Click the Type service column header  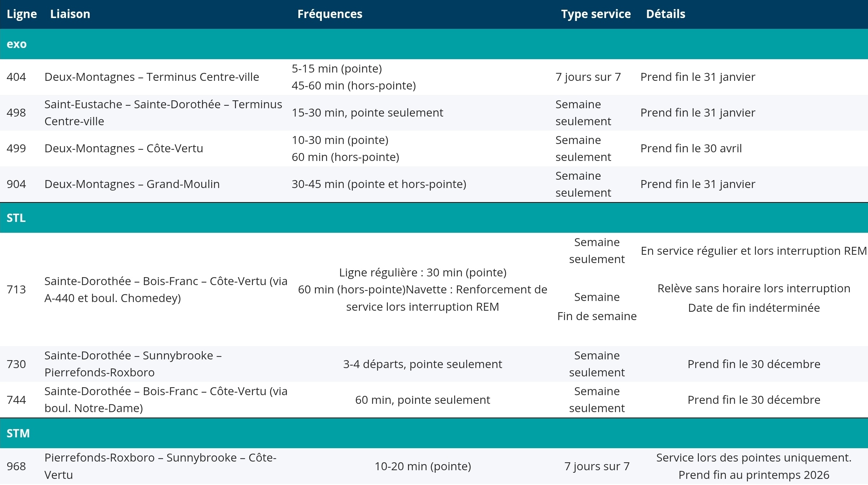click(596, 14)
